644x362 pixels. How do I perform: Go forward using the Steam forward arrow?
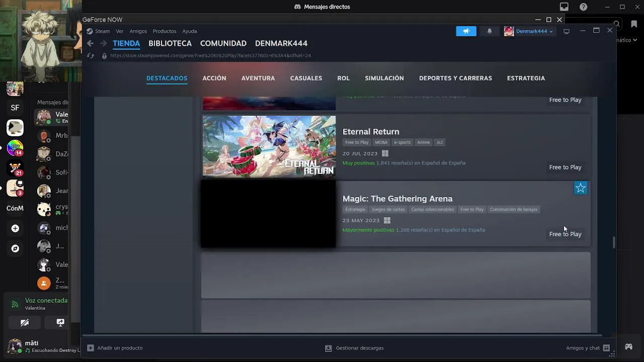pyautogui.click(x=103, y=44)
